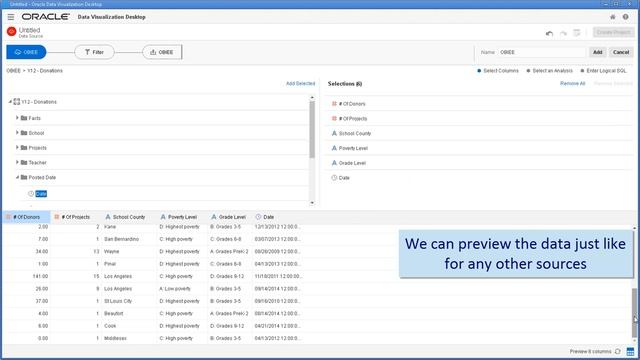The image size is (640, 360).
Task: Click the data flow icon beside redo
Action: click(577, 33)
